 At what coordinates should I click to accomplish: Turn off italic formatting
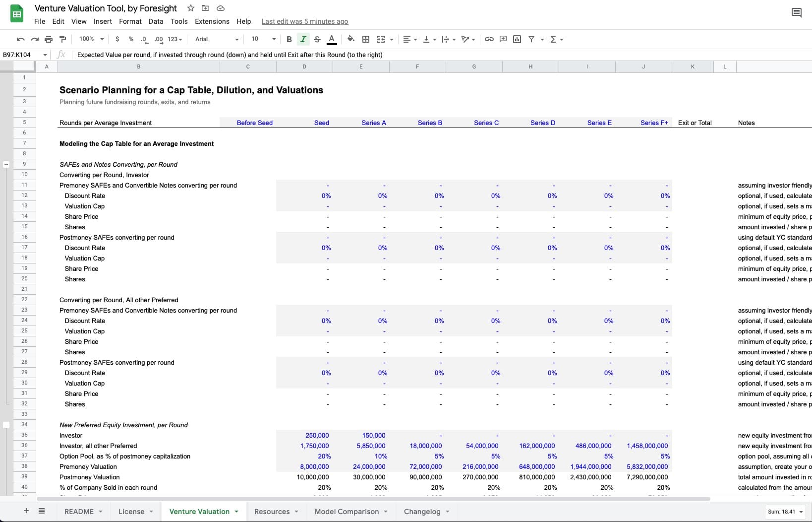pyautogui.click(x=303, y=39)
